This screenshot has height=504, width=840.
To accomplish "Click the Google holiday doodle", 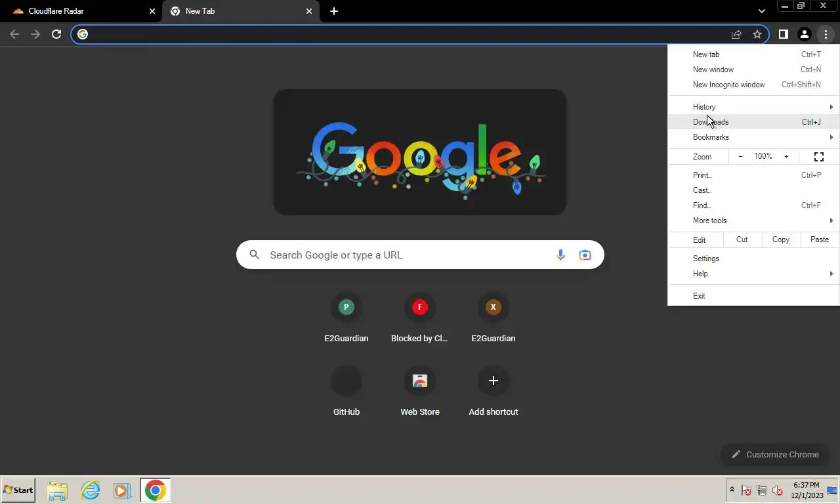I will (420, 152).
